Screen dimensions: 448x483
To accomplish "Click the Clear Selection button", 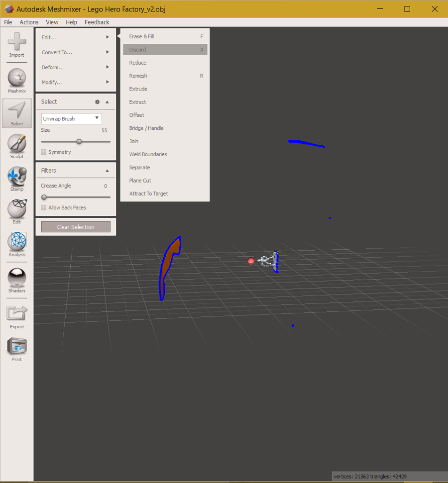I will point(76,227).
